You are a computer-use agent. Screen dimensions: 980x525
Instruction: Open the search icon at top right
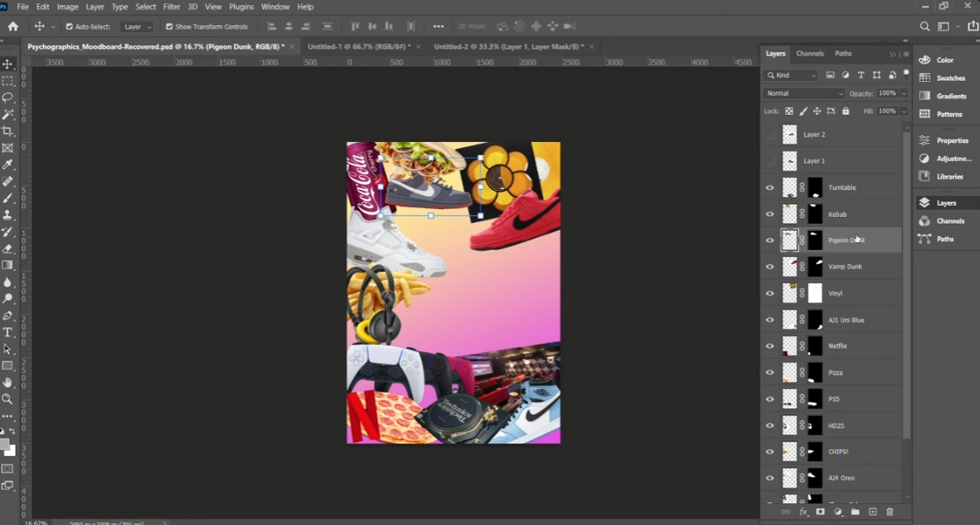tap(924, 26)
